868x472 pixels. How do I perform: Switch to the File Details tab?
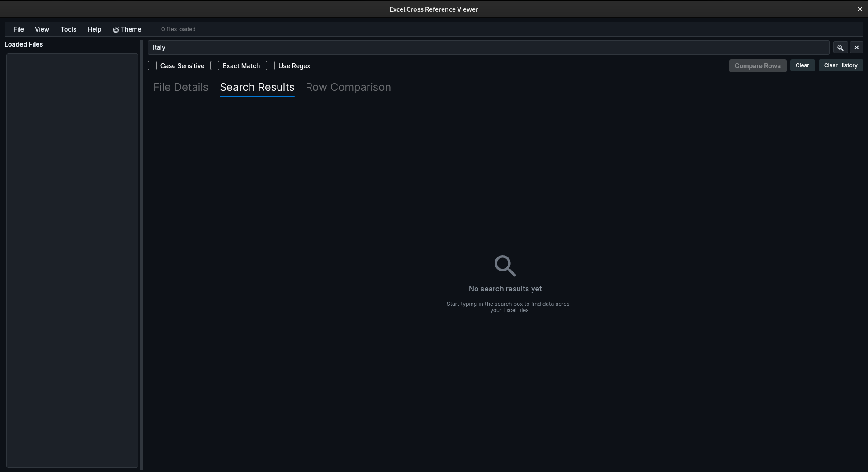tap(181, 87)
